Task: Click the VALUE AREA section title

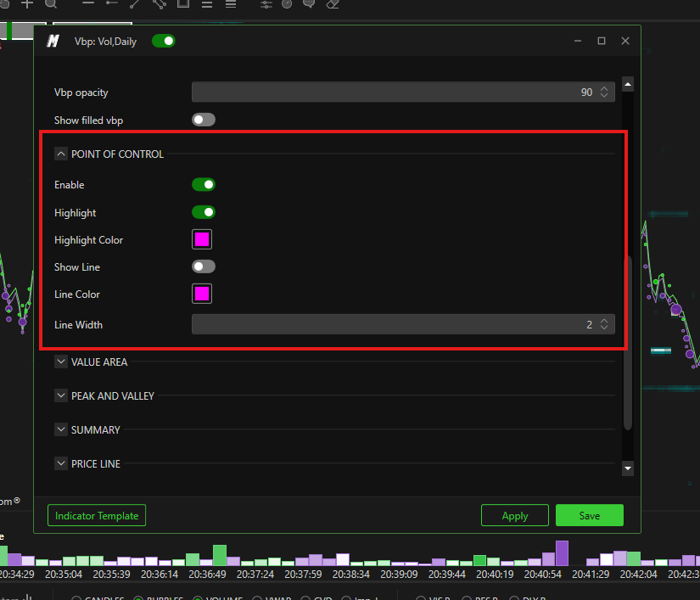Action: [x=99, y=362]
